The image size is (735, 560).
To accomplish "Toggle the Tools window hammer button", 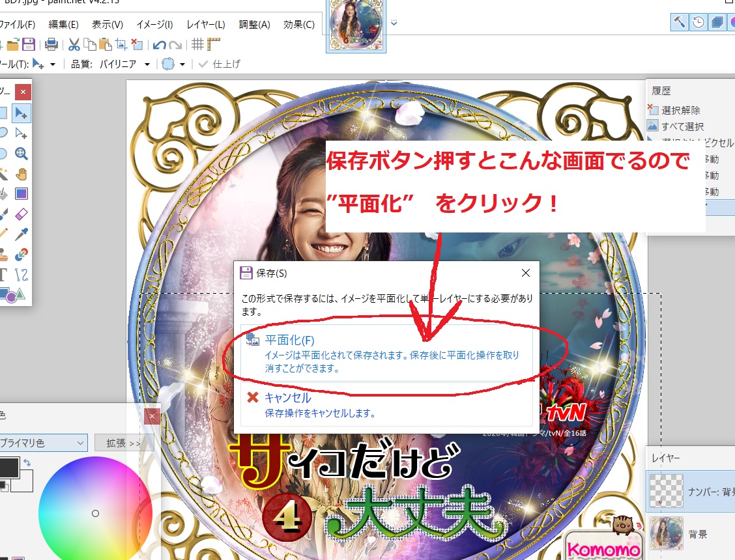I will click(679, 22).
